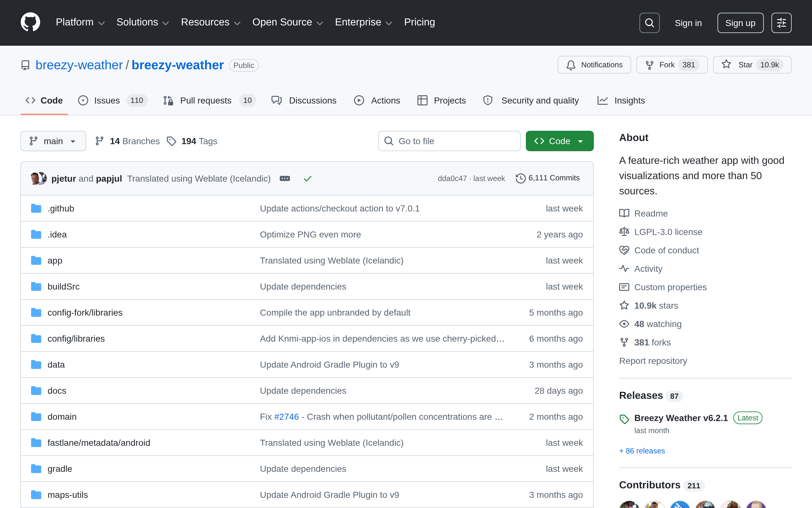812x508 pixels.
Task: Open Breezy Weather v6.2.1 release
Action: click(681, 418)
